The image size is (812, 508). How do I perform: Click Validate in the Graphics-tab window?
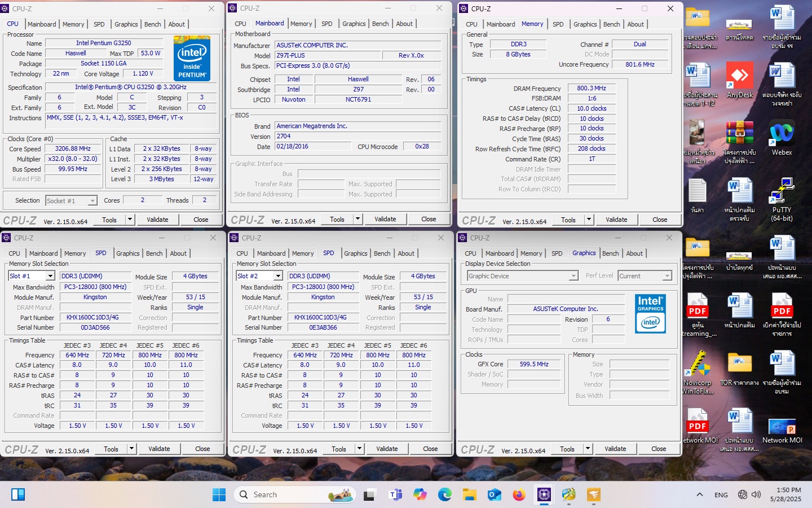(x=616, y=449)
